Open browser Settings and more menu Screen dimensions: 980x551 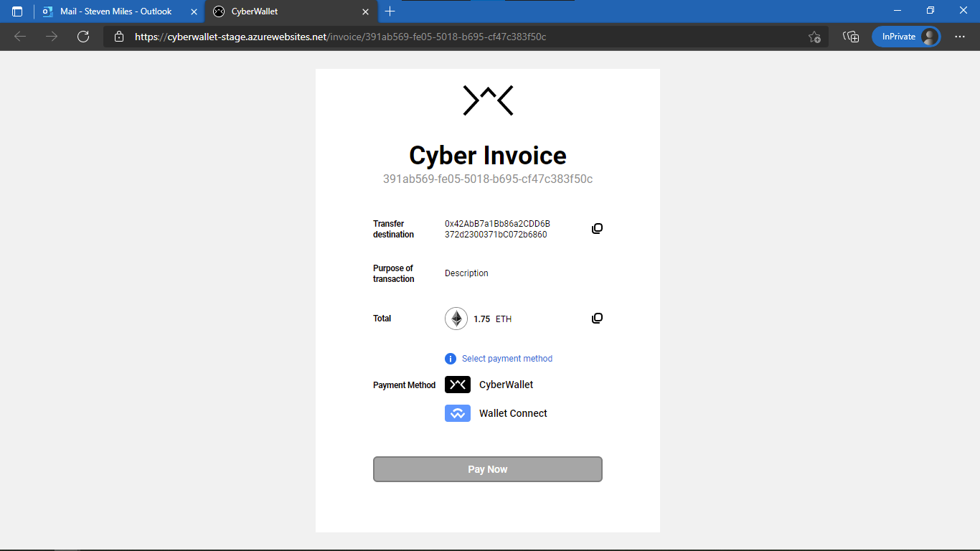[x=960, y=37]
